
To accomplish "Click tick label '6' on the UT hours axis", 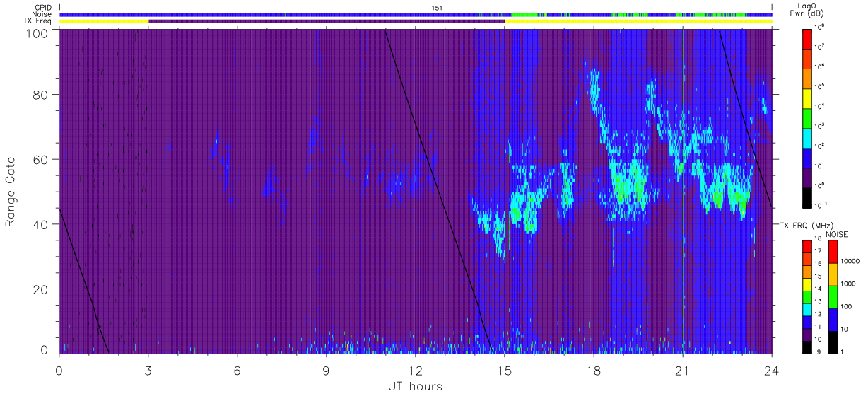I will (237, 370).
